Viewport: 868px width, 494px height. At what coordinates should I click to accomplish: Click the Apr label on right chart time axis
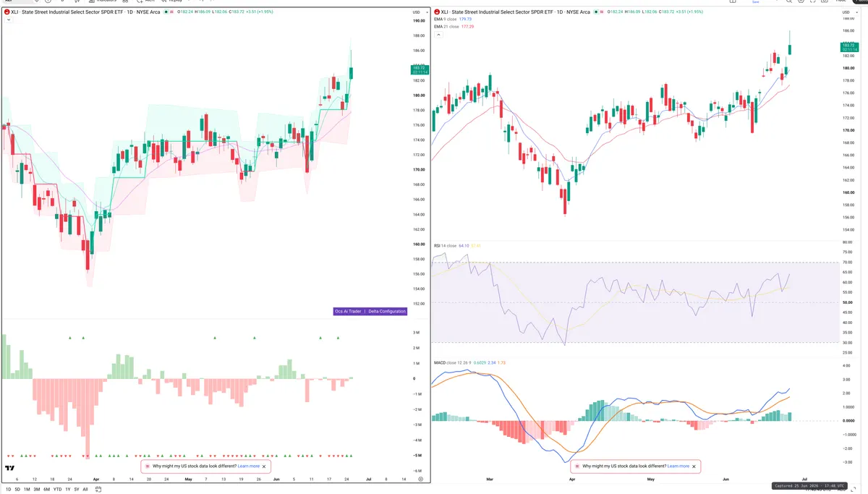point(572,479)
